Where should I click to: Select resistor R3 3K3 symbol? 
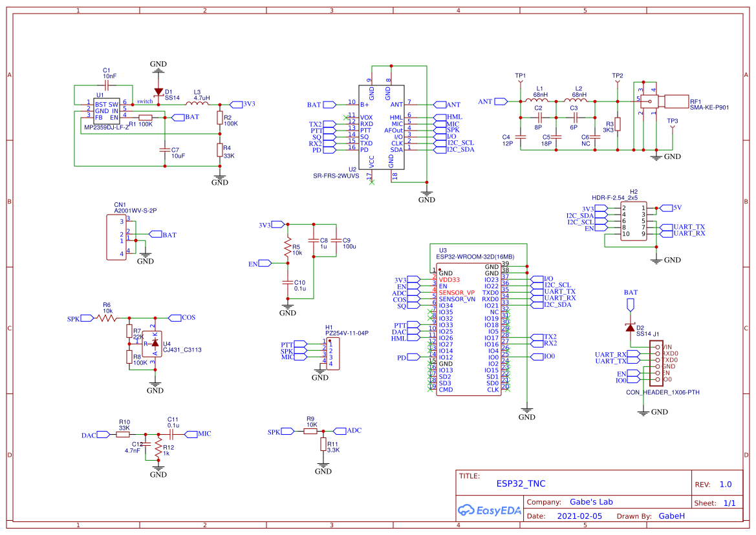coord(618,125)
